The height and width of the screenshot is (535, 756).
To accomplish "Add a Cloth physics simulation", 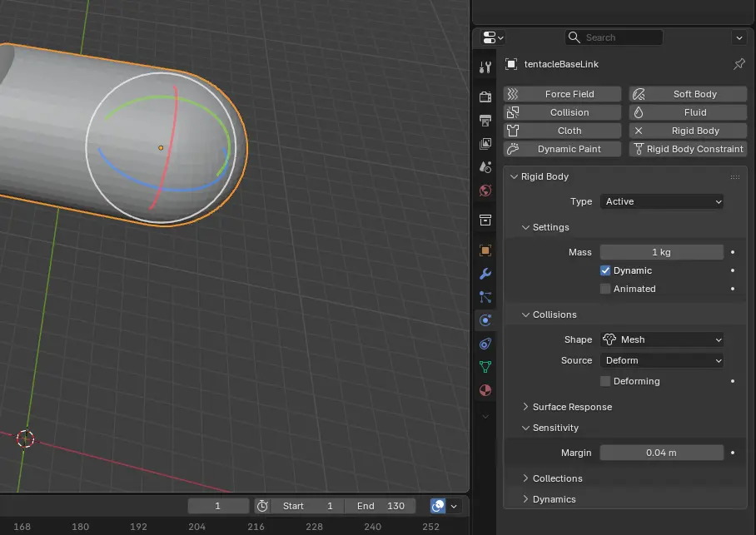I will coord(562,131).
